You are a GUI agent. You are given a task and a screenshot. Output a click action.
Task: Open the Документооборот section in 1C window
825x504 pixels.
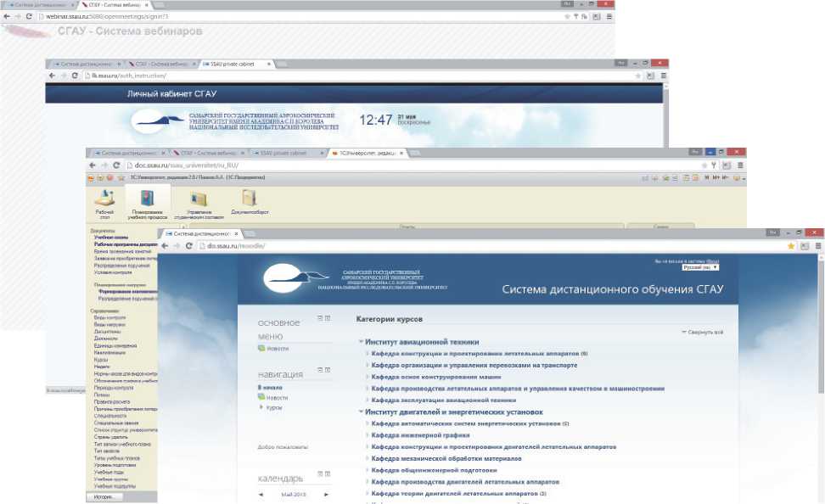[x=250, y=202]
